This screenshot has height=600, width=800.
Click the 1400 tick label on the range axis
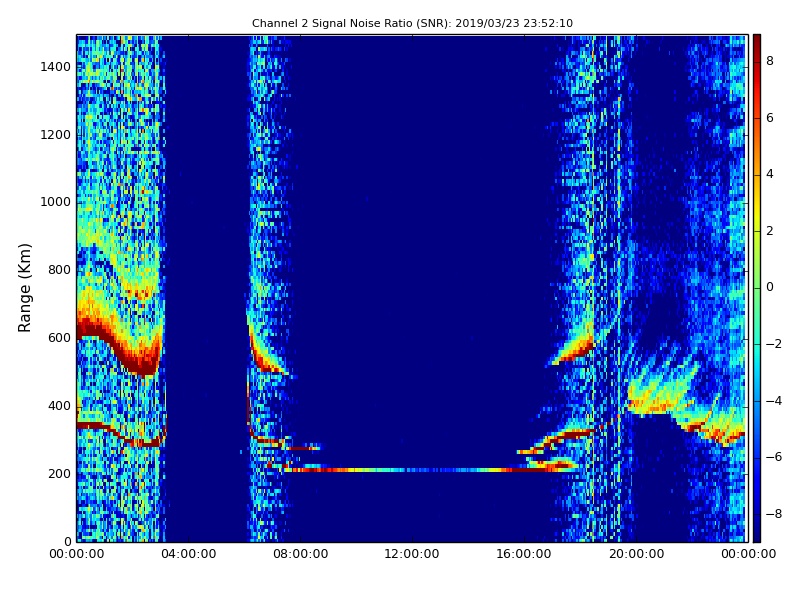pos(55,67)
